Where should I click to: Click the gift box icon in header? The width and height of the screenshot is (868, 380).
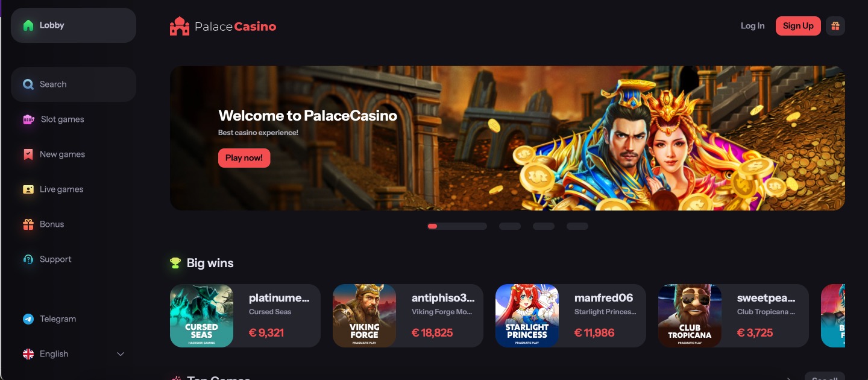835,26
